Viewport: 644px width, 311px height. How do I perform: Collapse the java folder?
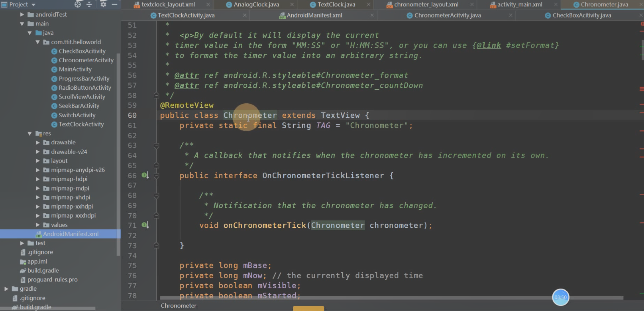tap(29, 33)
